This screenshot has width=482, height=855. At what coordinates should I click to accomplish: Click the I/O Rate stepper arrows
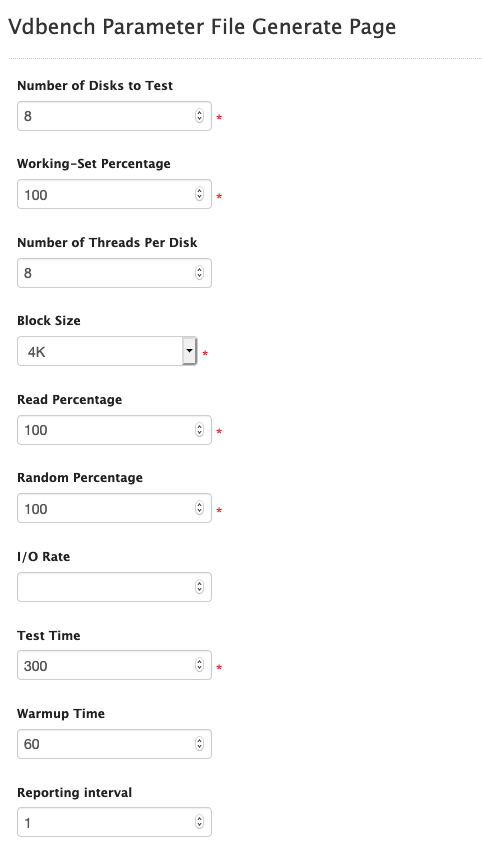pos(200,587)
